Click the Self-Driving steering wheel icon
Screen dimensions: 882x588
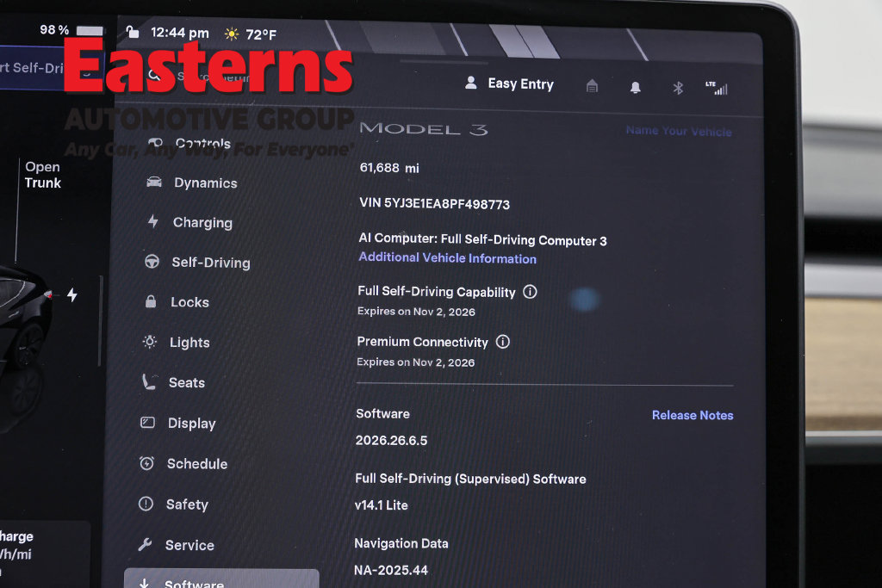coord(152,262)
